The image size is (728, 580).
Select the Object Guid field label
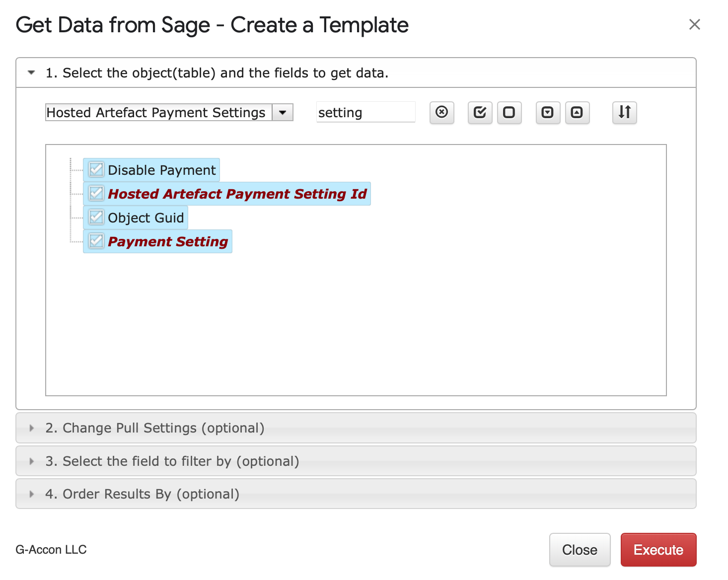(146, 218)
